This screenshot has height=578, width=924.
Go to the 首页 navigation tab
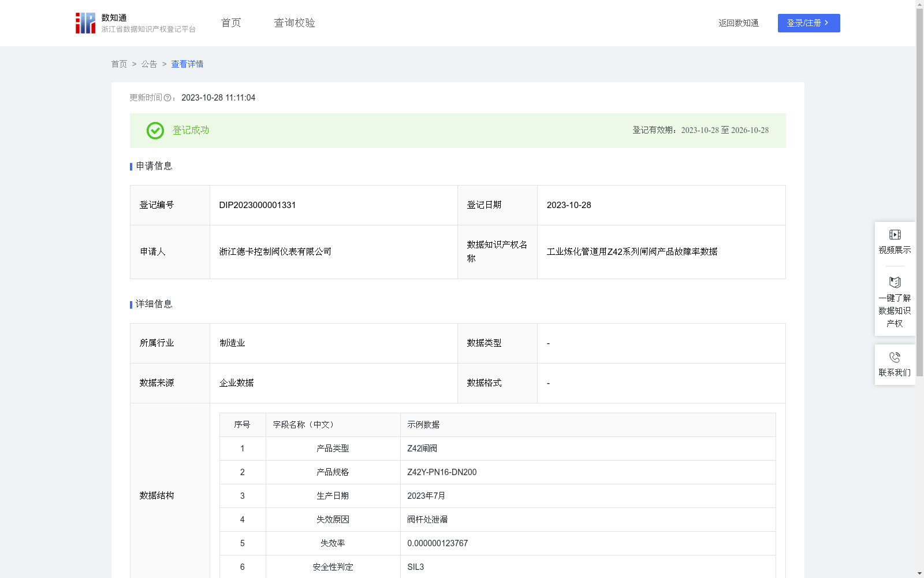click(x=231, y=23)
